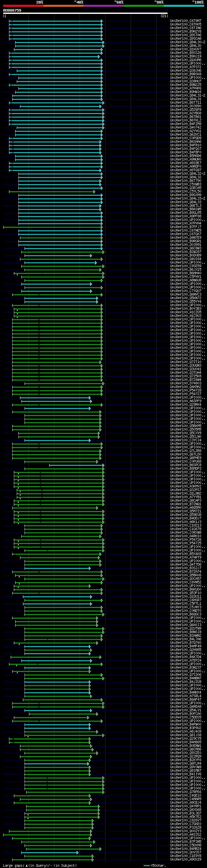This screenshot has height=868, width=207.
Task: Click the UniRef100_B6T711 label
Action: point(186,103)
